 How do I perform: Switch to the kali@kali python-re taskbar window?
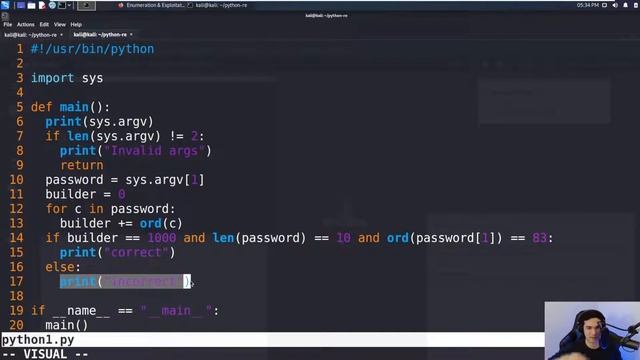pyautogui.click(x=218, y=5)
